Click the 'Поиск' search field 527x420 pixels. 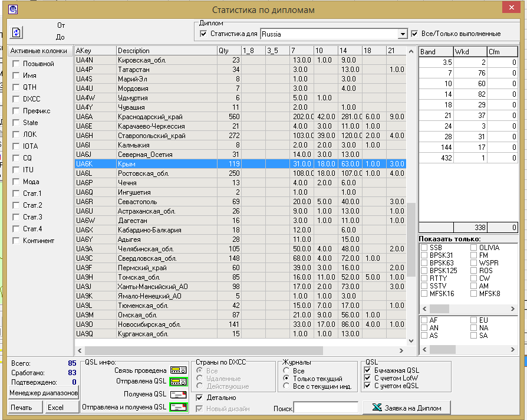326,408
